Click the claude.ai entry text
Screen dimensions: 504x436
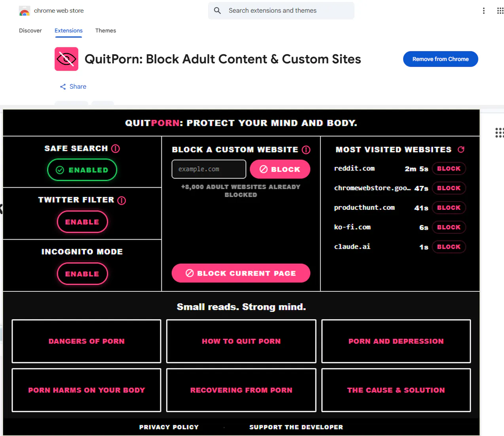click(352, 246)
